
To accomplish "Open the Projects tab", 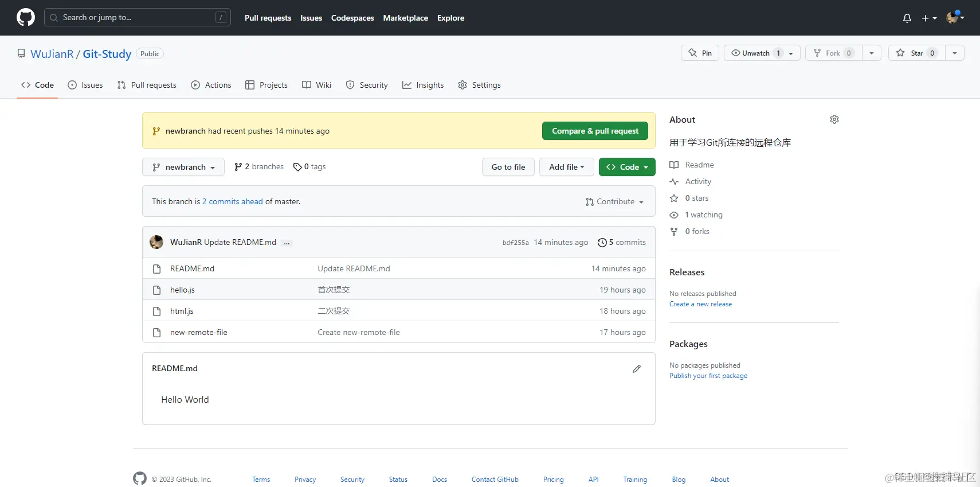I will click(266, 85).
